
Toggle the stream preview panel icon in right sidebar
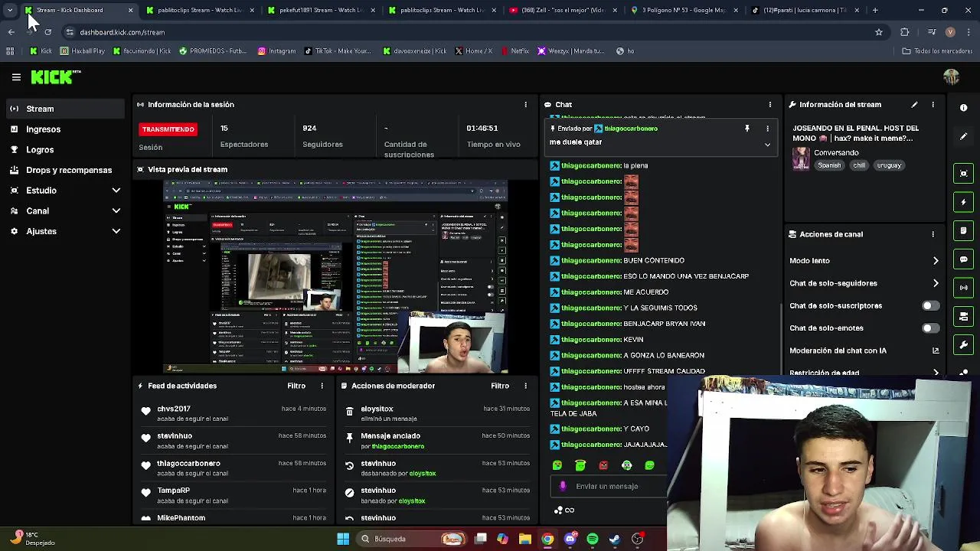[x=964, y=173]
